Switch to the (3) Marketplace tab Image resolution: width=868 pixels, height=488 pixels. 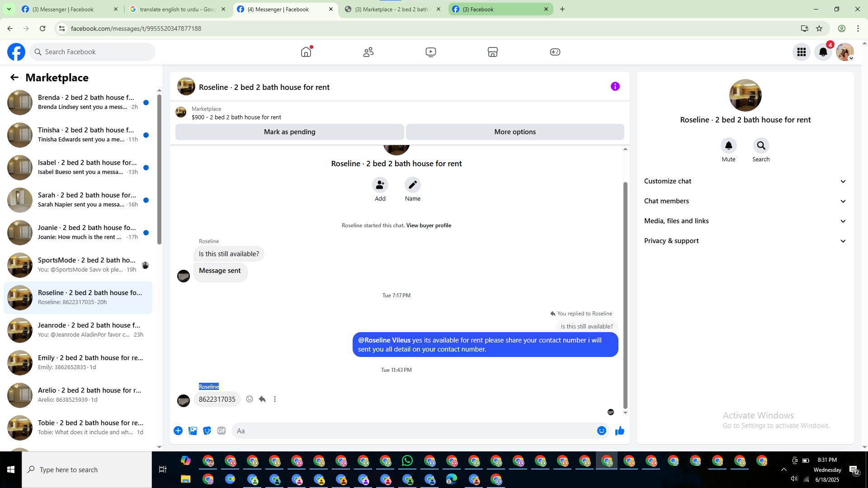coord(392,9)
